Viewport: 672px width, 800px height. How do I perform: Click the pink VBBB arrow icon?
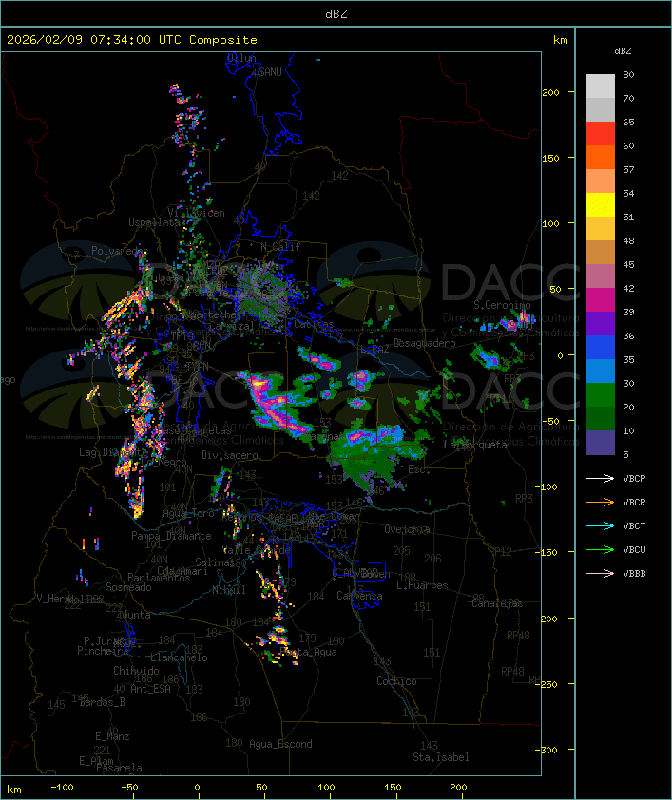pos(600,574)
